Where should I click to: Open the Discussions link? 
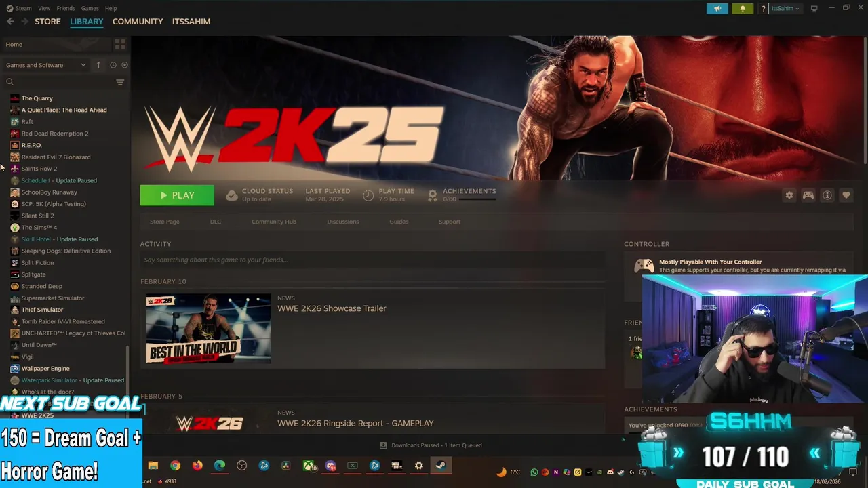coord(343,222)
